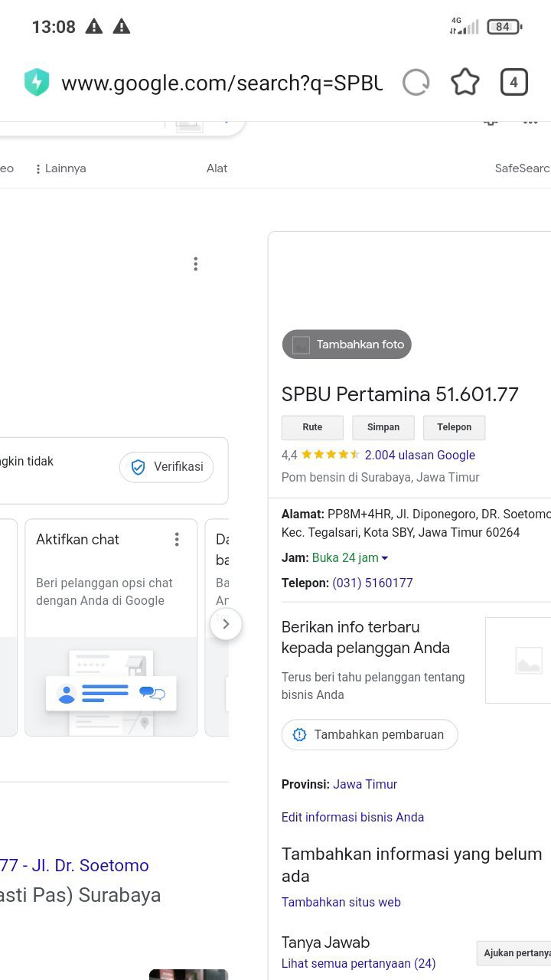Screen dimensions: 551x980
Task: Call the phone number (031) 5160177
Action: coord(373,583)
